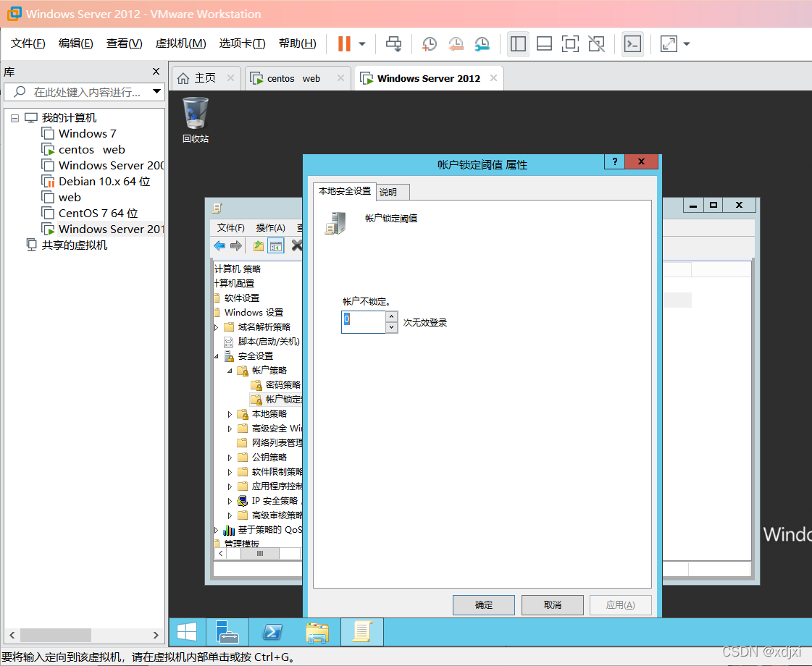The height and width of the screenshot is (666, 812).
Task: Collapse the 安全设置 tree node
Action: coord(217,356)
